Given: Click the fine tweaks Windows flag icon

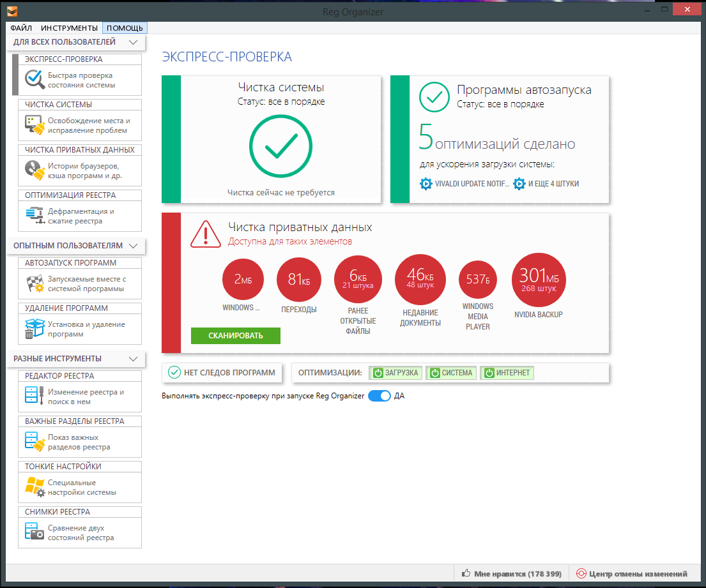Looking at the screenshot, I should pyautogui.click(x=35, y=487).
